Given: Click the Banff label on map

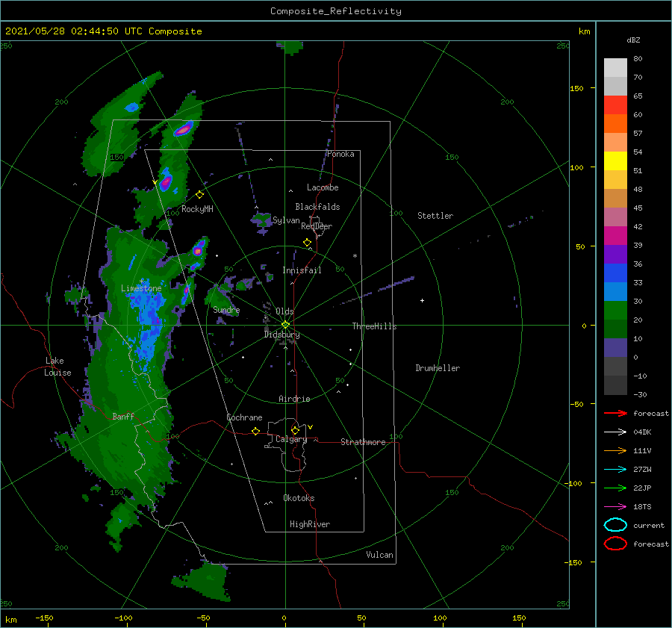Looking at the screenshot, I should pos(123,417).
